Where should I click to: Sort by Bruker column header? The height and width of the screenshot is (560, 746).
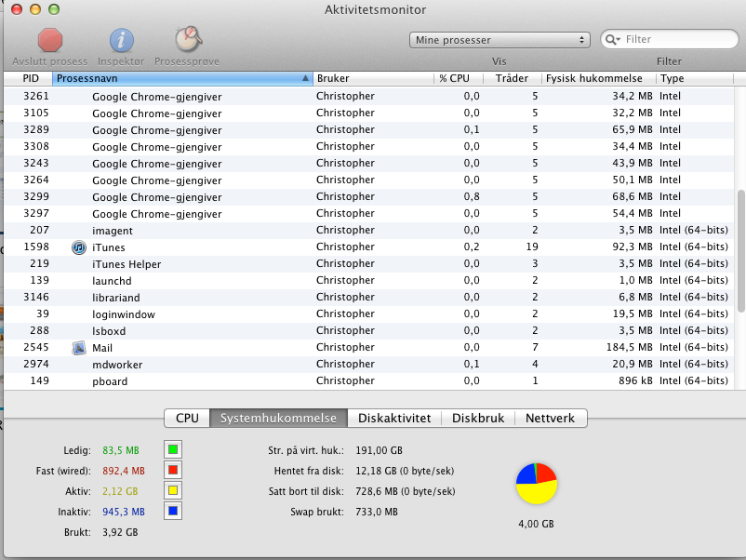click(x=373, y=78)
